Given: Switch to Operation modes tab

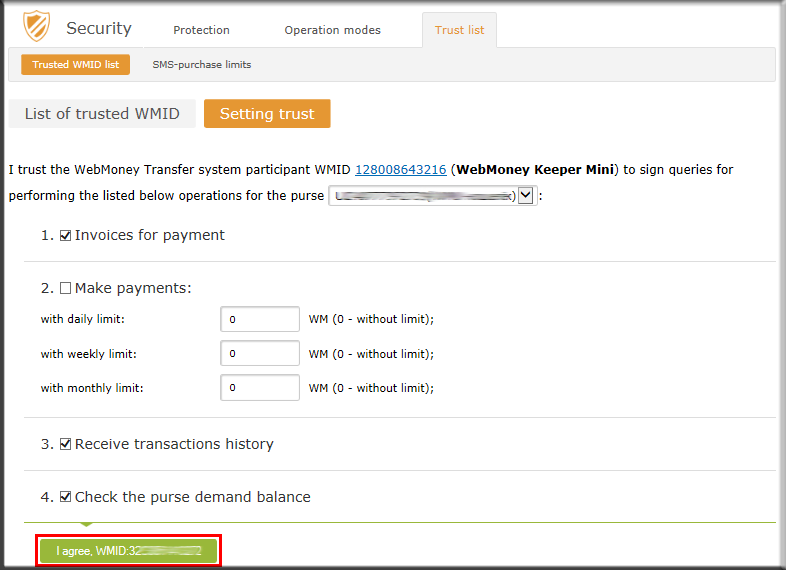Looking at the screenshot, I should pos(332,30).
